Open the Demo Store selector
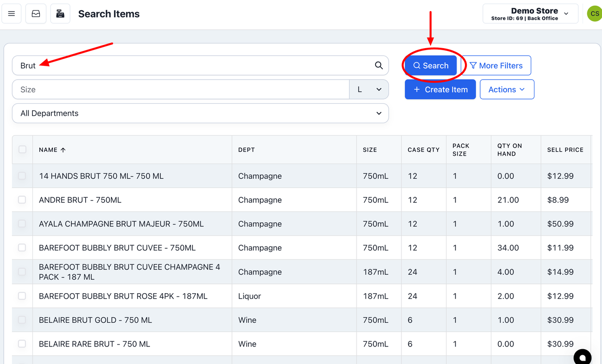This screenshot has height=364, width=602. click(530, 14)
